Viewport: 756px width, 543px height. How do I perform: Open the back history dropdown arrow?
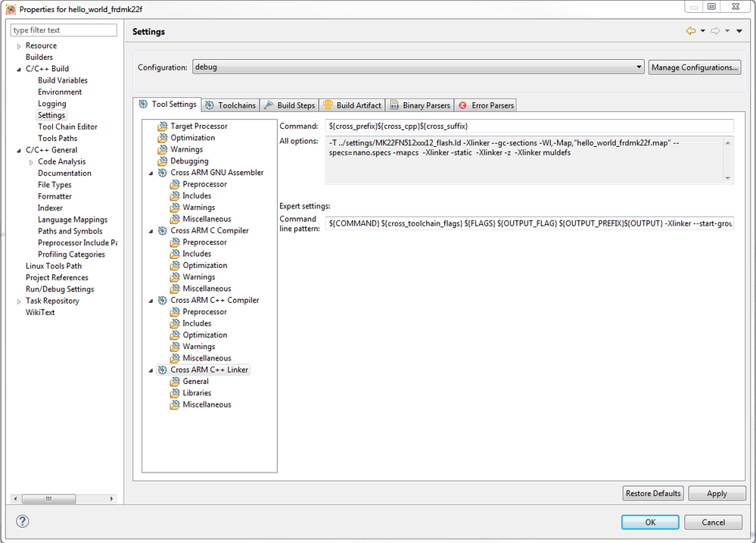click(703, 31)
